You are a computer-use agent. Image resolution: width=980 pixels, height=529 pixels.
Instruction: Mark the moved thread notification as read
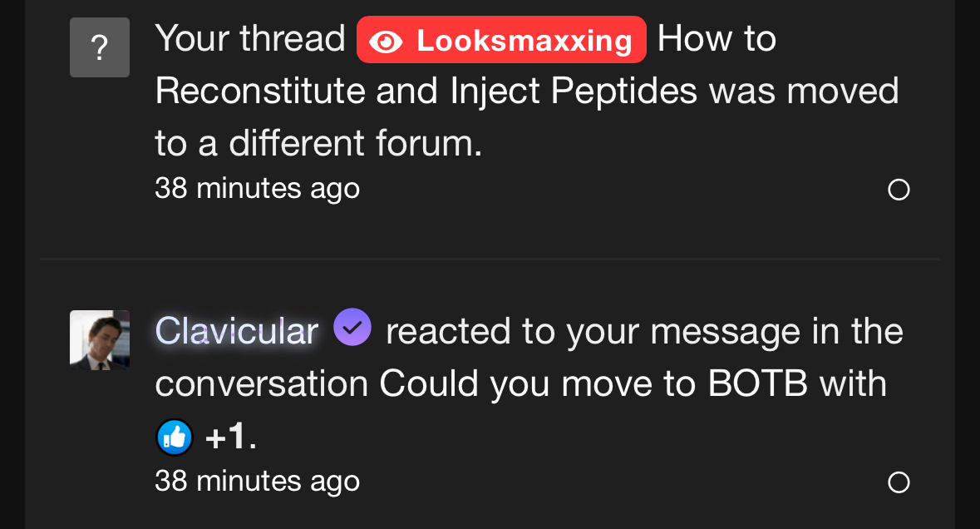(898, 190)
